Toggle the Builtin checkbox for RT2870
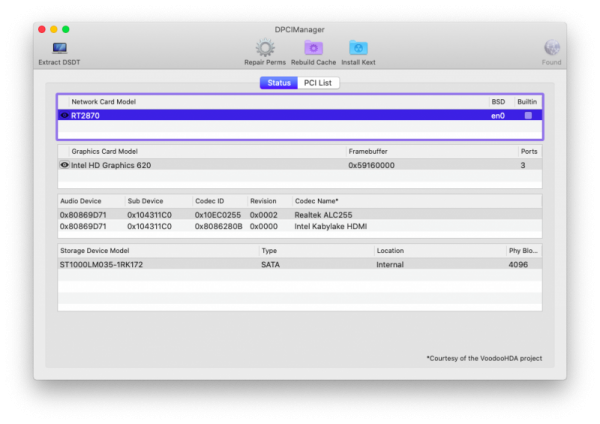This screenshot has width=600, height=424. (x=528, y=115)
